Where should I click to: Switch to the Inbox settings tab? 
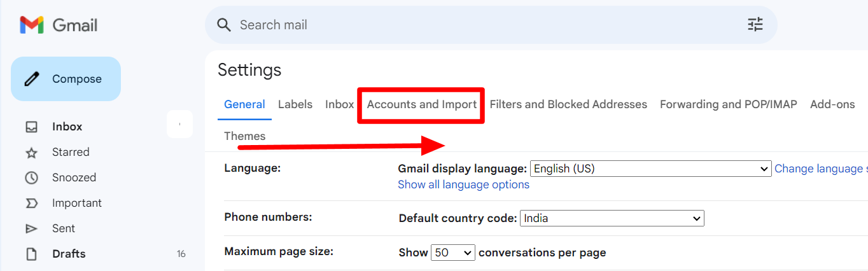click(339, 104)
